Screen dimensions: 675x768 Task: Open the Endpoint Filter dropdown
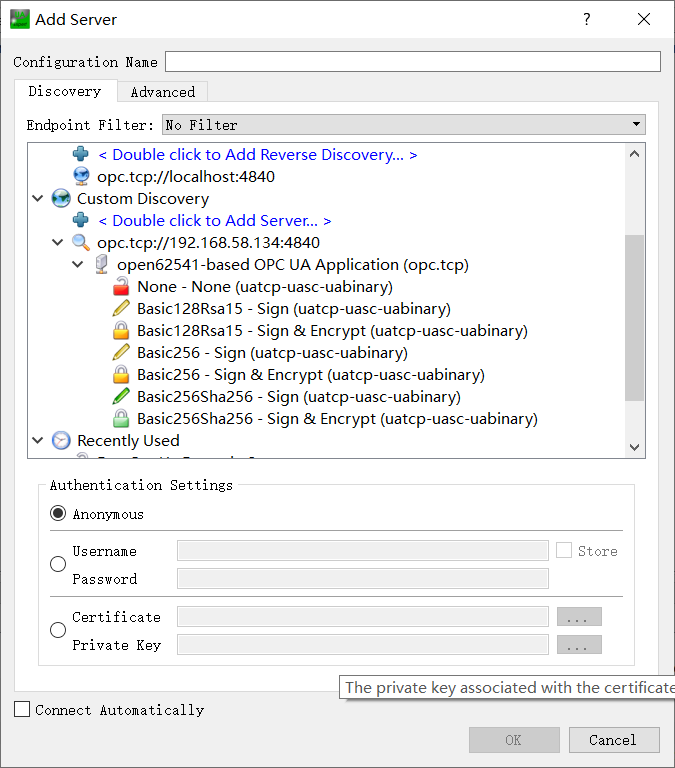click(x=404, y=125)
